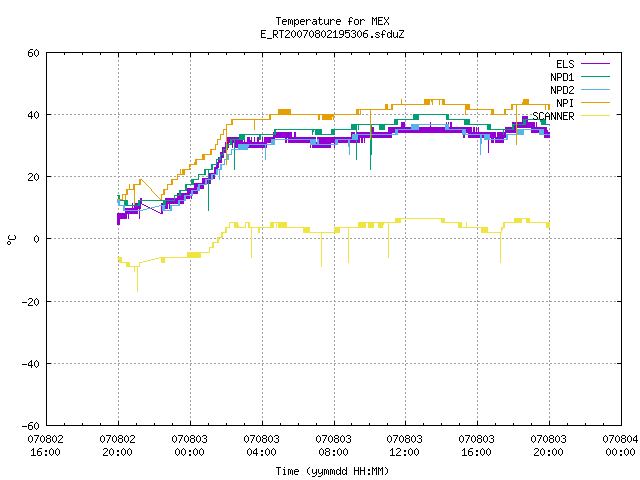
Task: Click the NPD2 legend label
Action: (x=562, y=90)
